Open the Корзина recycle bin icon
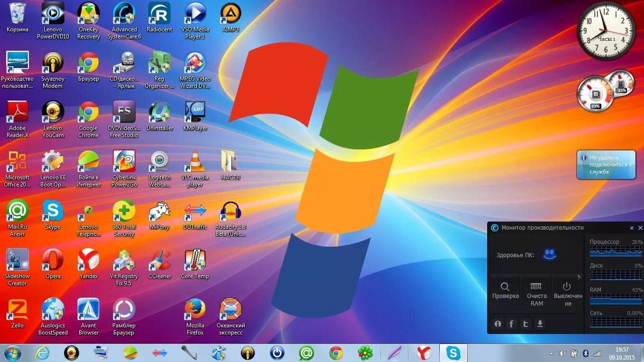 coord(18,18)
